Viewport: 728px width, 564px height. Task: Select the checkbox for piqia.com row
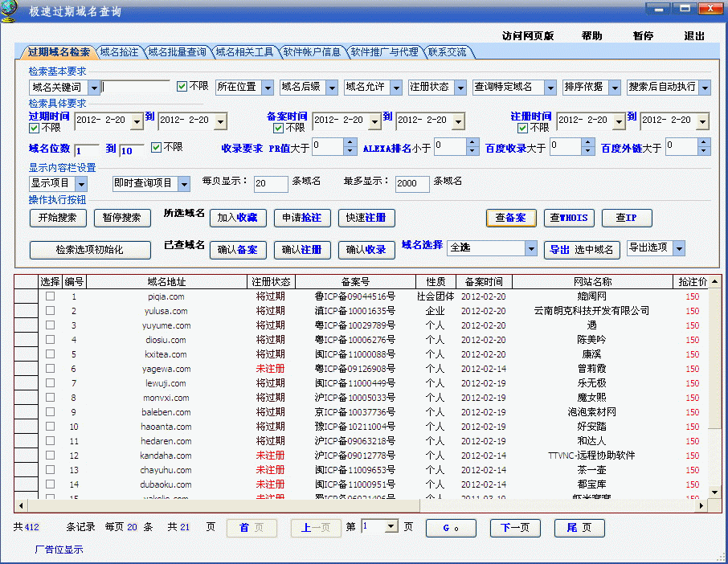pos(50,296)
